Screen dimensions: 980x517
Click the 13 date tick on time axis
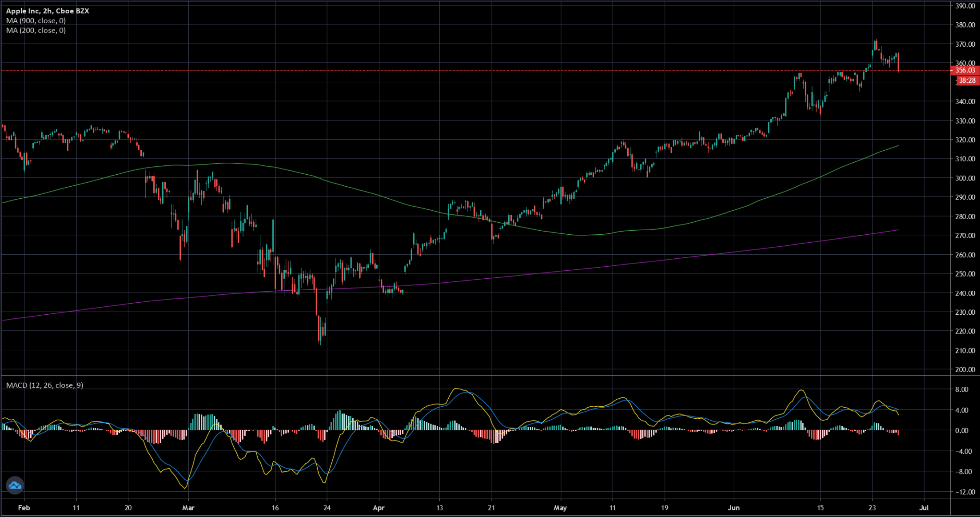click(439, 508)
